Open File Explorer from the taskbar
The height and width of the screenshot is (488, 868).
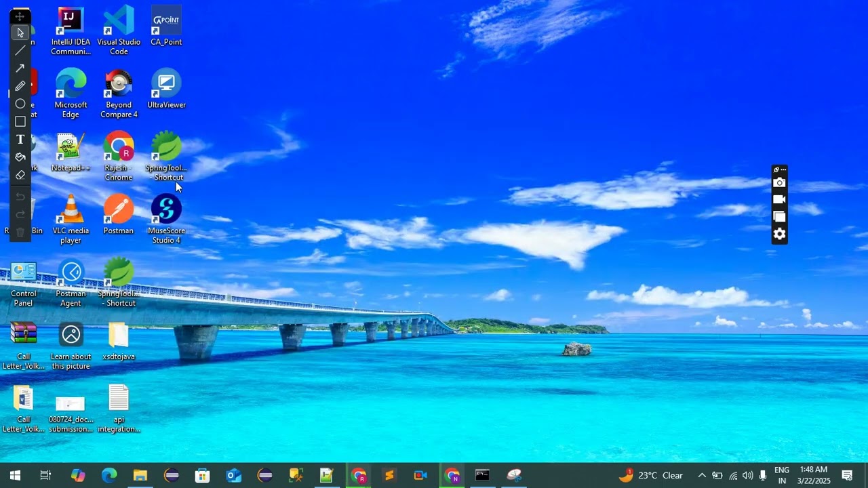140,475
